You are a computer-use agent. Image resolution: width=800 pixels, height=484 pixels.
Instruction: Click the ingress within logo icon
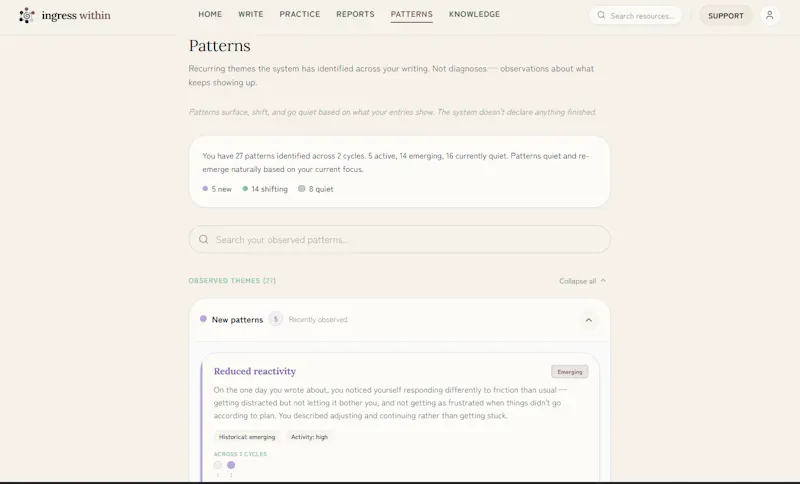pyautogui.click(x=27, y=15)
